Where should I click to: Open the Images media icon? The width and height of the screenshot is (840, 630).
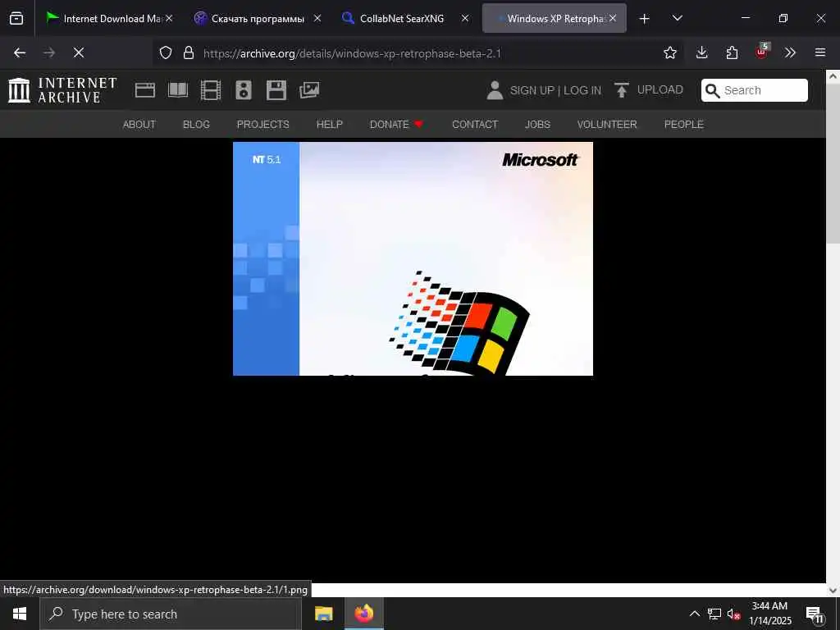click(309, 90)
